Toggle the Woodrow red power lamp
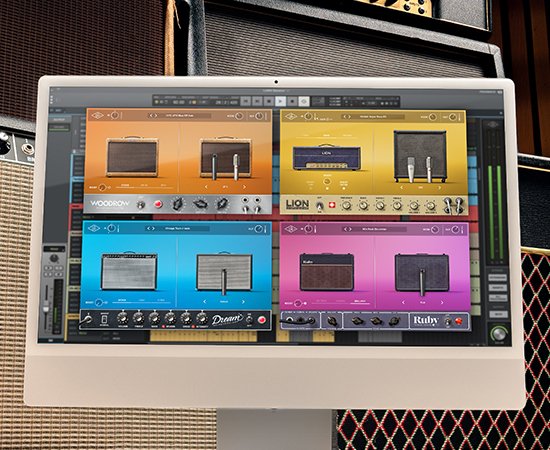Image resolution: width=550 pixels, height=450 pixels. [158, 204]
